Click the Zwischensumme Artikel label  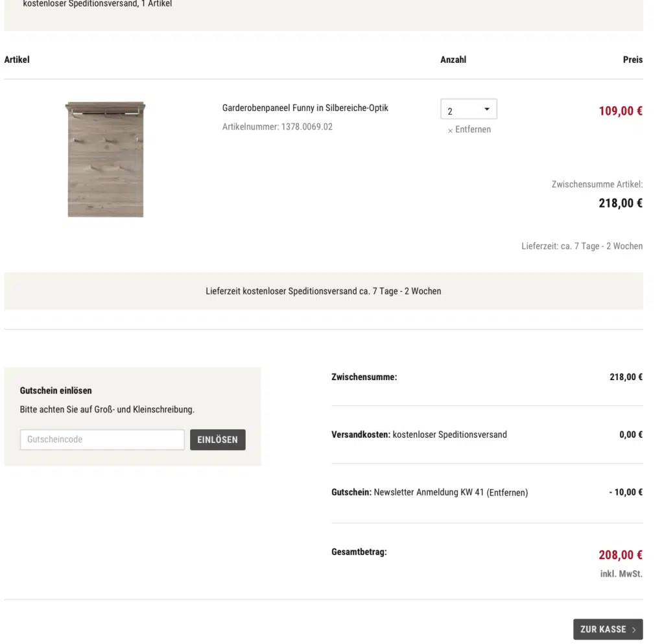597,185
